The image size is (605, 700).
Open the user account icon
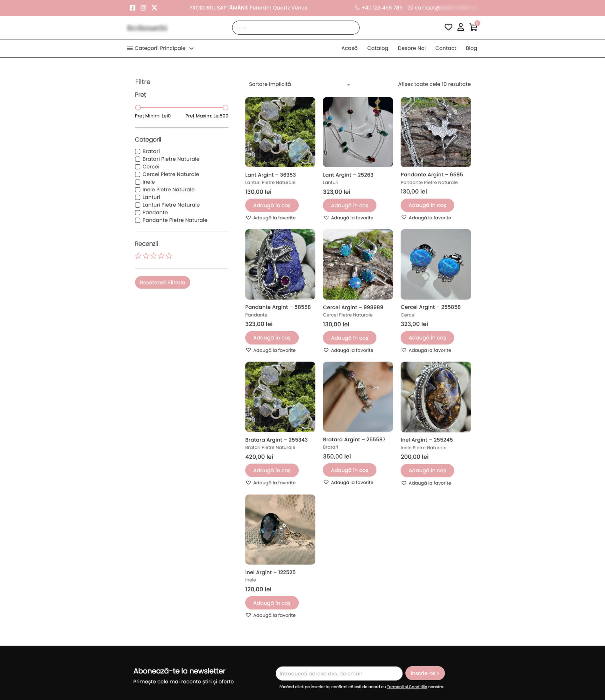[461, 27]
